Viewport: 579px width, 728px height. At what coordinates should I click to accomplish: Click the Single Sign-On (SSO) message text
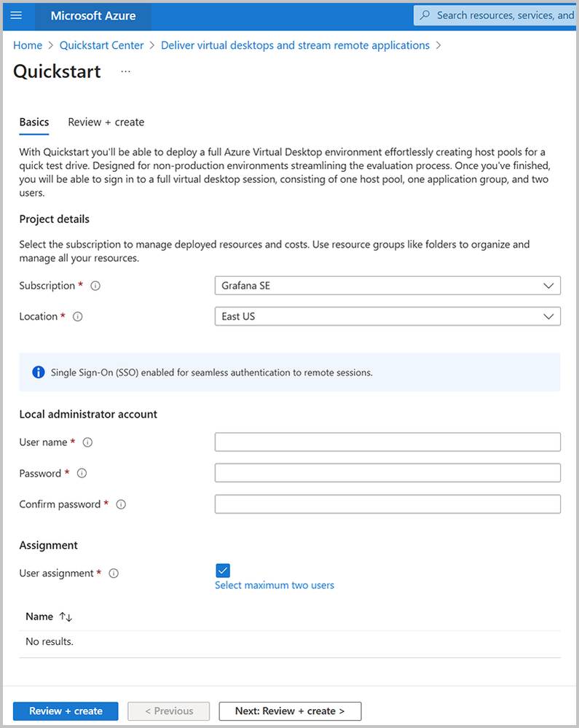(211, 372)
